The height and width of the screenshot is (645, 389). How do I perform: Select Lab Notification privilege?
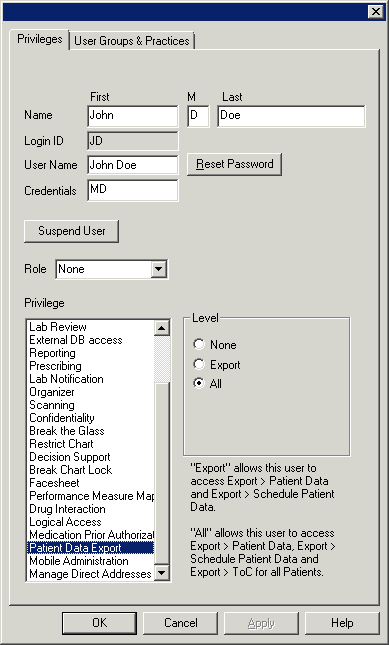coord(90,379)
